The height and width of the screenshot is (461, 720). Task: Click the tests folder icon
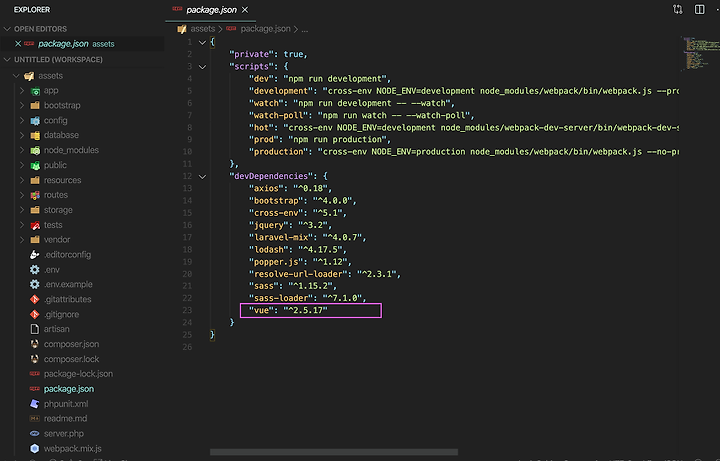tap(35, 225)
